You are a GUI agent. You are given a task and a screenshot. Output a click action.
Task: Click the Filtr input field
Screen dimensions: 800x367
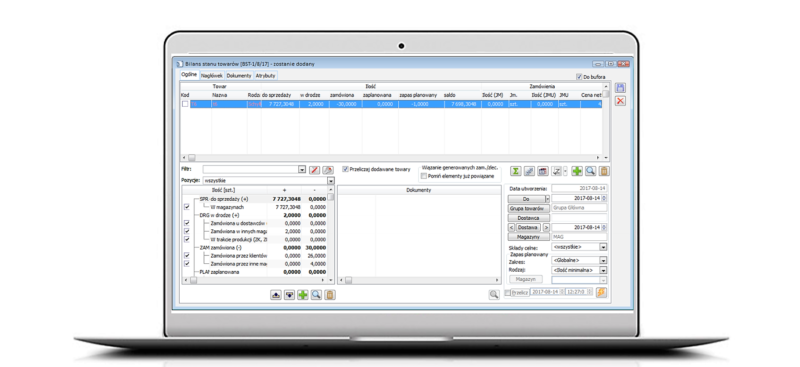(250, 169)
